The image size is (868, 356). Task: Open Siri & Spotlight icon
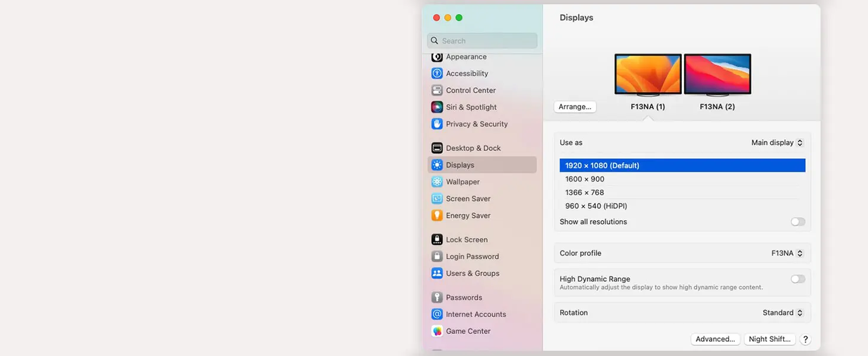pos(437,107)
